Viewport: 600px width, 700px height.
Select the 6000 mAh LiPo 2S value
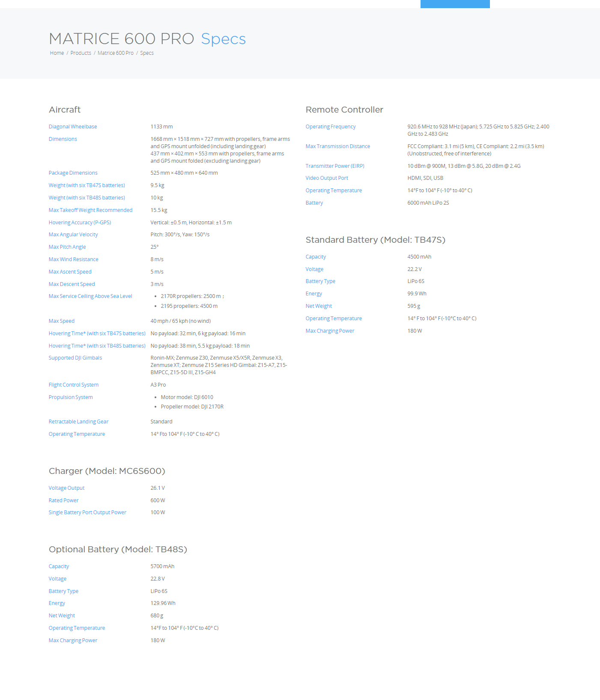point(428,203)
